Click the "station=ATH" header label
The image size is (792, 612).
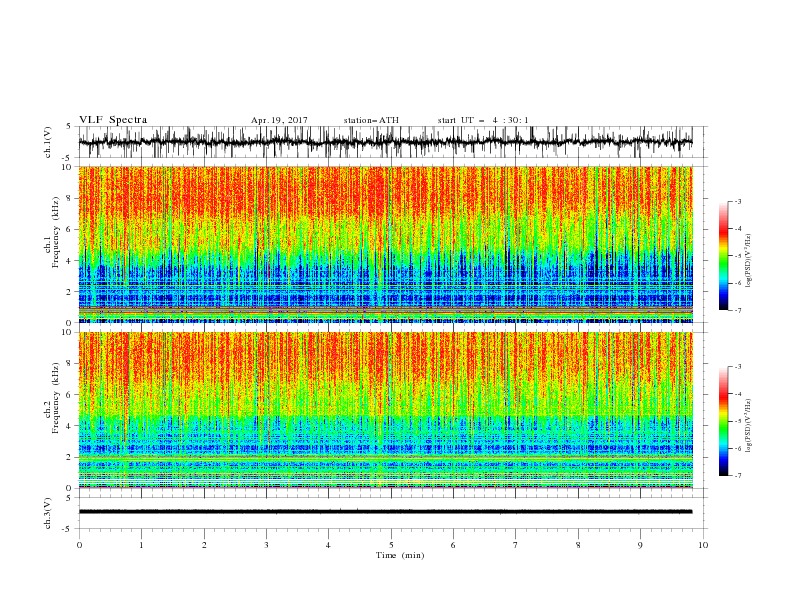point(371,120)
